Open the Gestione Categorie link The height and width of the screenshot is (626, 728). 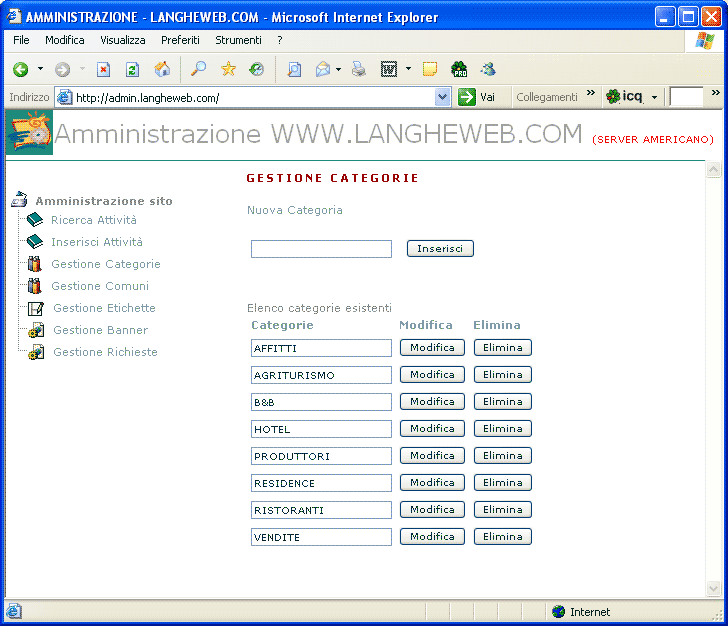click(106, 264)
